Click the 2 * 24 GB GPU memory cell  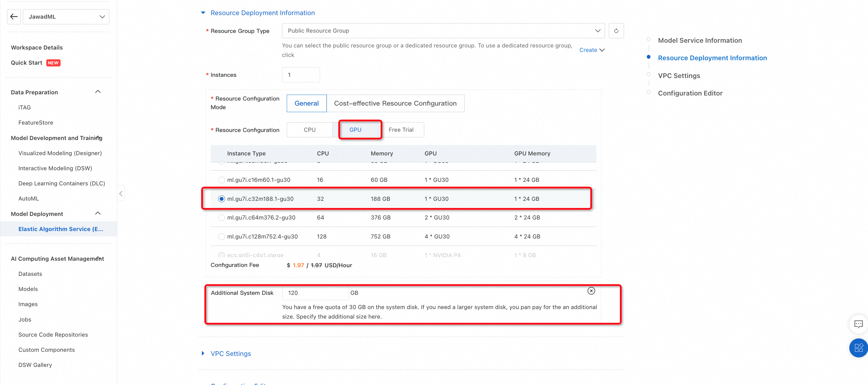pos(527,218)
